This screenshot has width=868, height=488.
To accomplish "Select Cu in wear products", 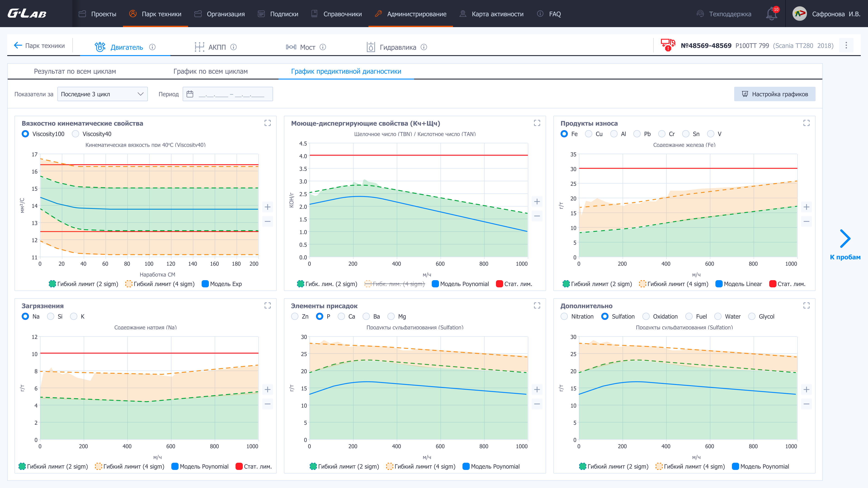I will tap(588, 134).
